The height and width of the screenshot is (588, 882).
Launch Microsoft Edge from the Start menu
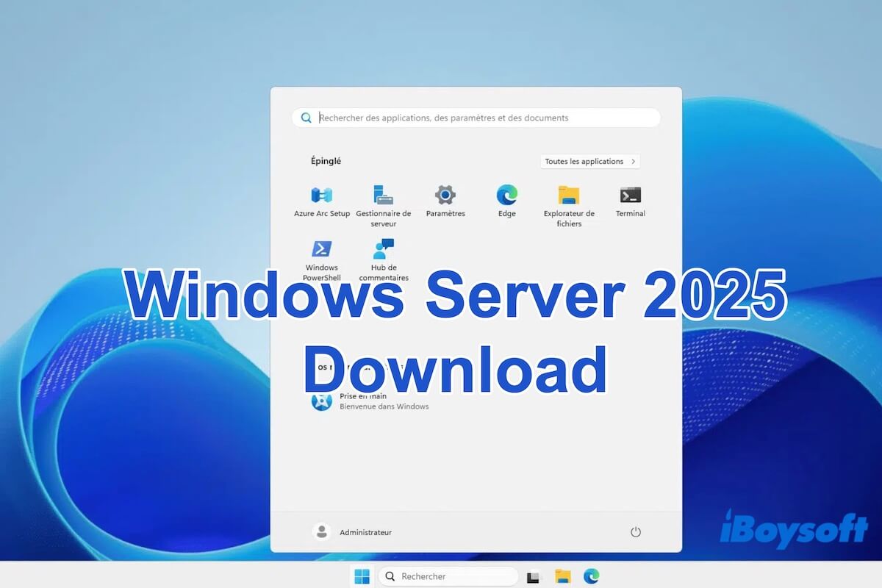[x=506, y=196]
